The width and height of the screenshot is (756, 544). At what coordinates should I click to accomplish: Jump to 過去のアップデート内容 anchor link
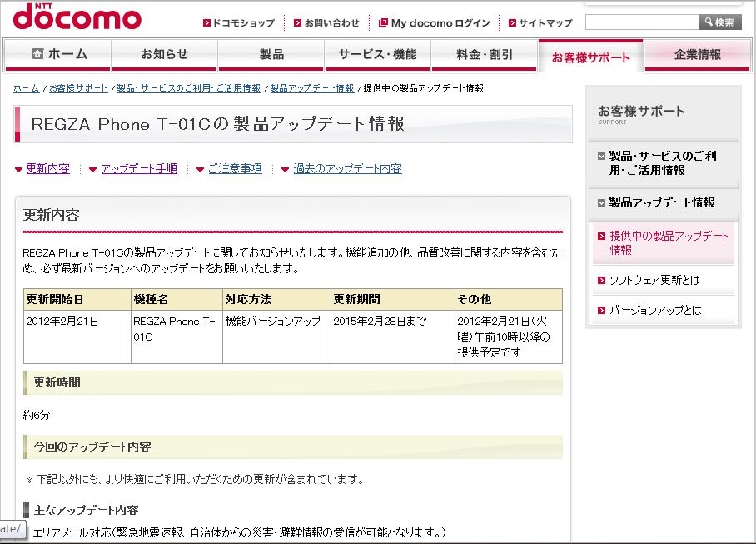[x=348, y=169]
